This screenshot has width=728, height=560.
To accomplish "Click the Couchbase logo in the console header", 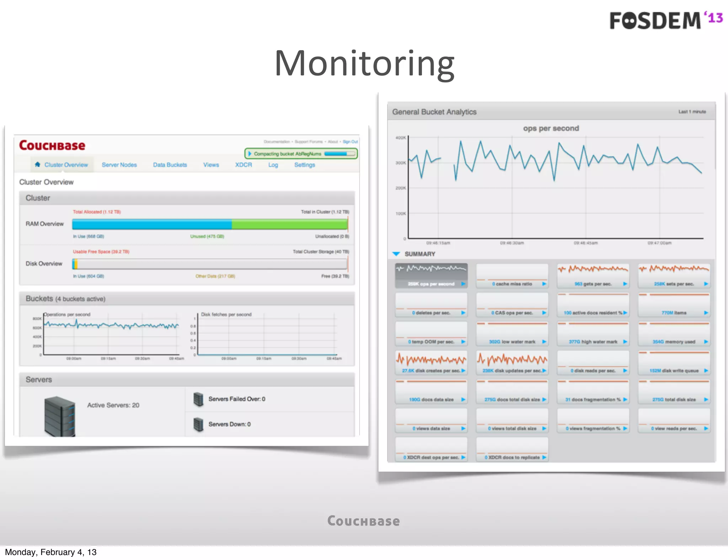I will [52, 145].
